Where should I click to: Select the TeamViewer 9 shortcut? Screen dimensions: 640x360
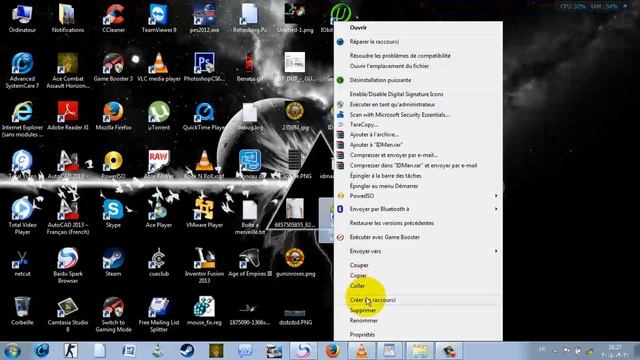(159, 18)
